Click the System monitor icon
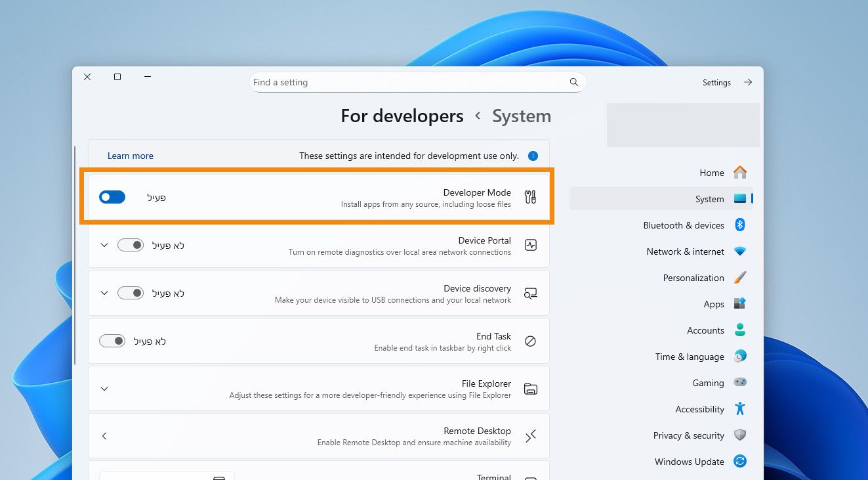 [x=740, y=199]
